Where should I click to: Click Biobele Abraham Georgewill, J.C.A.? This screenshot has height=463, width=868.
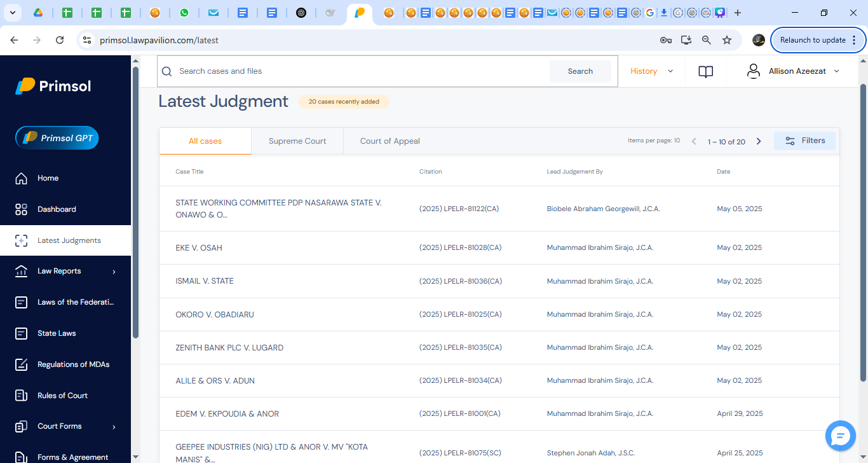click(x=604, y=209)
